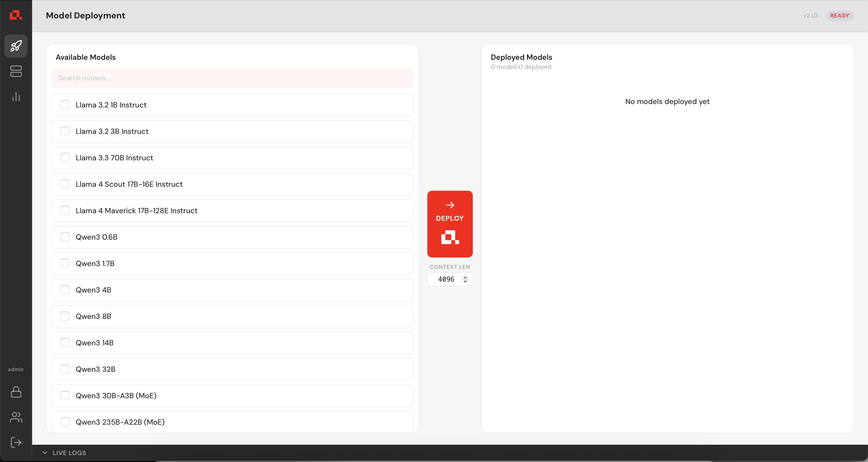Click the red app logo icon

15,15
